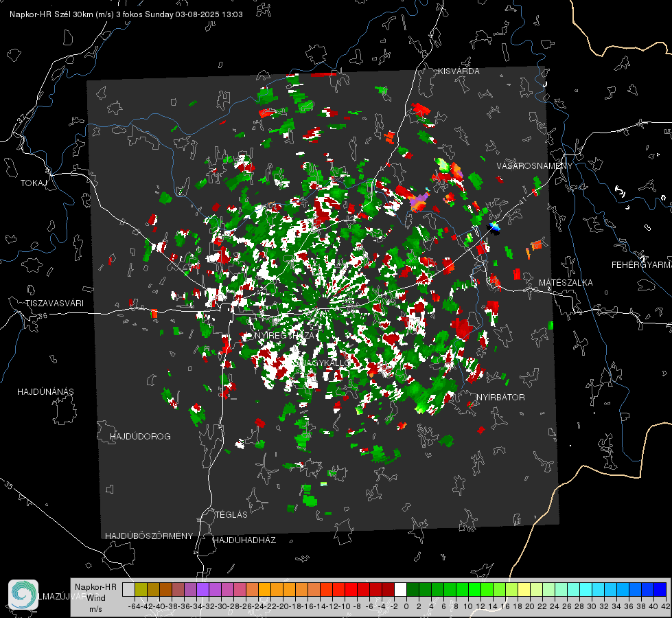Click the 30 legend value
Image resolution: width=672 pixels, height=618 pixels.
[x=592, y=606]
